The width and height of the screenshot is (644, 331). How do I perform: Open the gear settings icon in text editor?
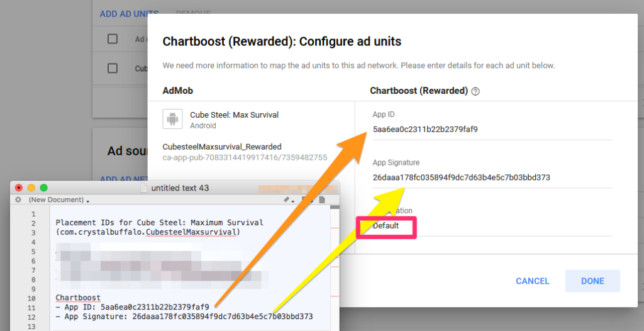(18, 199)
